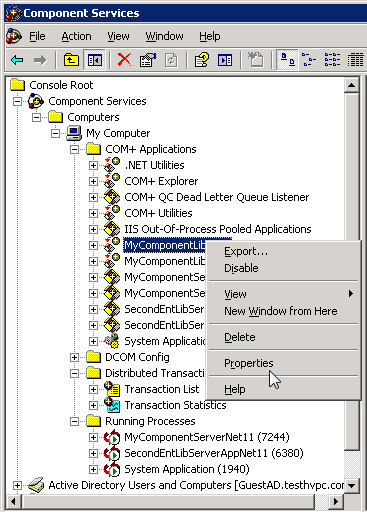Viewport: 367px width, 512px height.
Task: Click the Refresh toolbar icon
Action: [x=171, y=60]
